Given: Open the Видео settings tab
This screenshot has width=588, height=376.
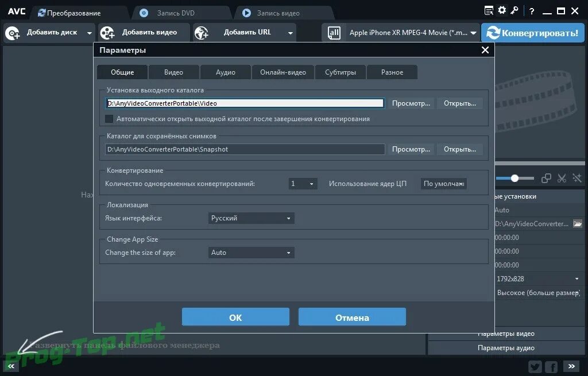Looking at the screenshot, I should tap(173, 72).
